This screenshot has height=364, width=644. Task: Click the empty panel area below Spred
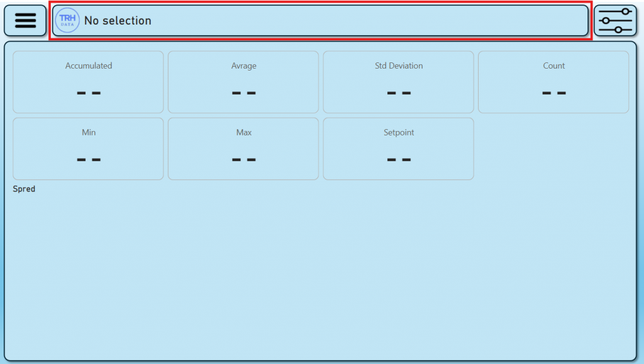click(x=321, y=277)
